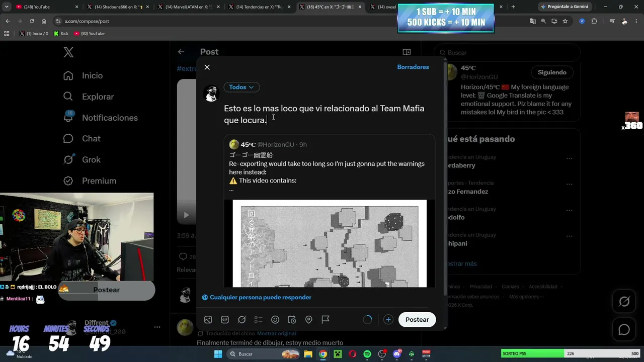Click Pregúntale a Gemini button
The image size is (644, 362).
(563, 7)
